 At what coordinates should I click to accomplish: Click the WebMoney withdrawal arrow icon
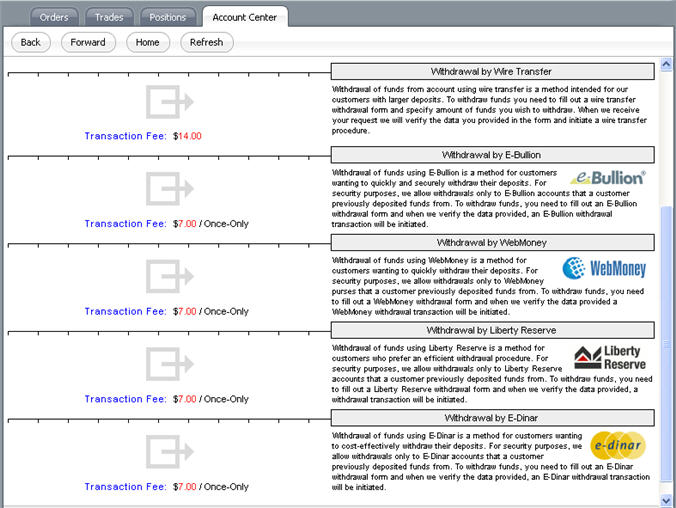(x=170, y=276)
